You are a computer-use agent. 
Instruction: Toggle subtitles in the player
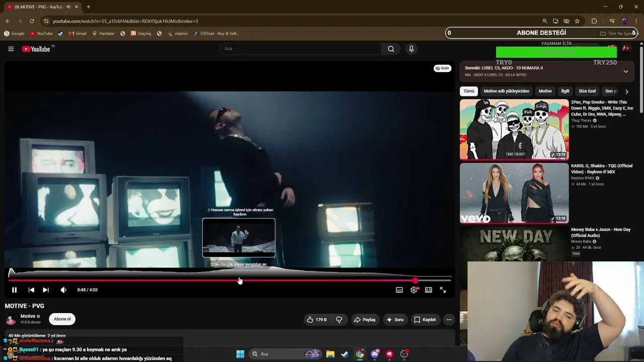click(399, 290)
